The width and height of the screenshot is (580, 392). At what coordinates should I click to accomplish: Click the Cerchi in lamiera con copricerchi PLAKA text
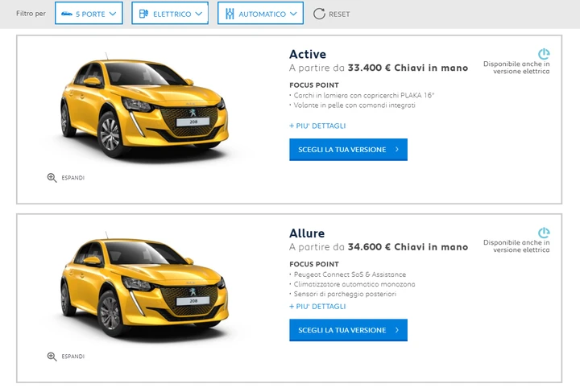pyautogui.click(x=364, y=95)
